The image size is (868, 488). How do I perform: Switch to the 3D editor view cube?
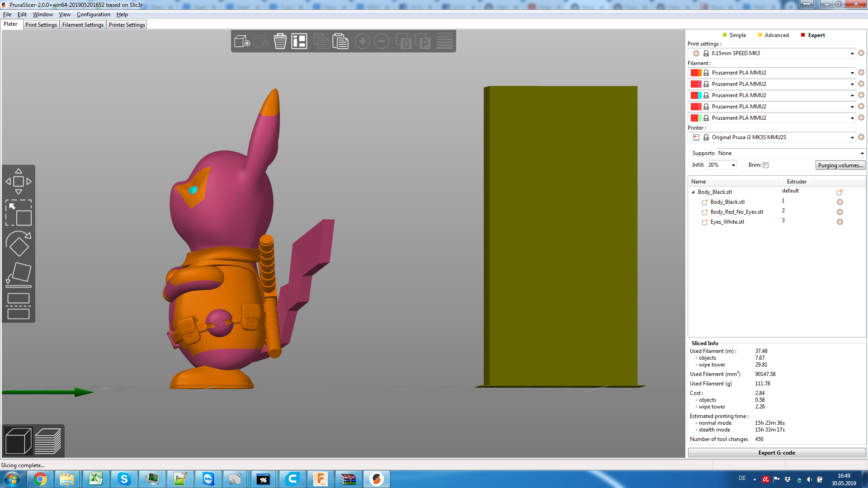point(19,441)
